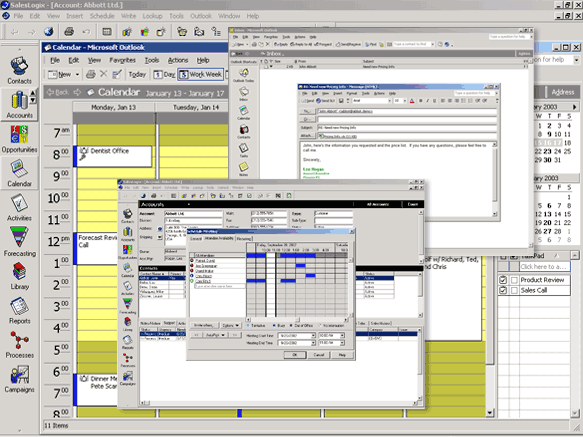This screenshot has width=583, height=437.
Task: Open the Contacts shortcut in Outlook Inbox window
Action: [x=244, y=132]
